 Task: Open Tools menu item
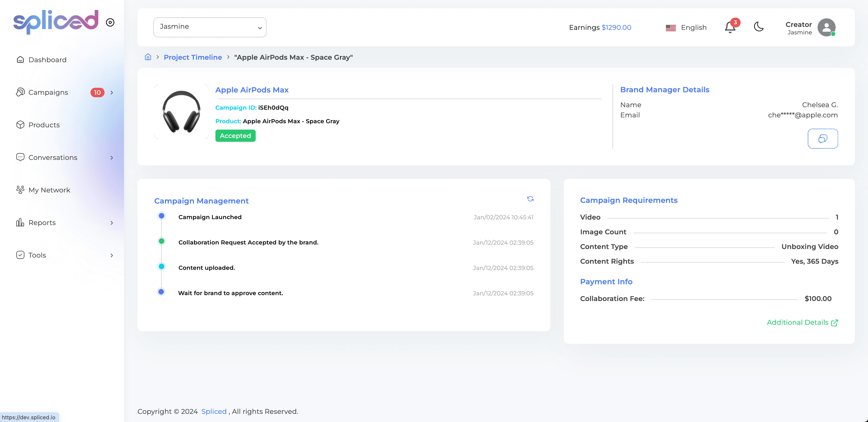point(37,255)
